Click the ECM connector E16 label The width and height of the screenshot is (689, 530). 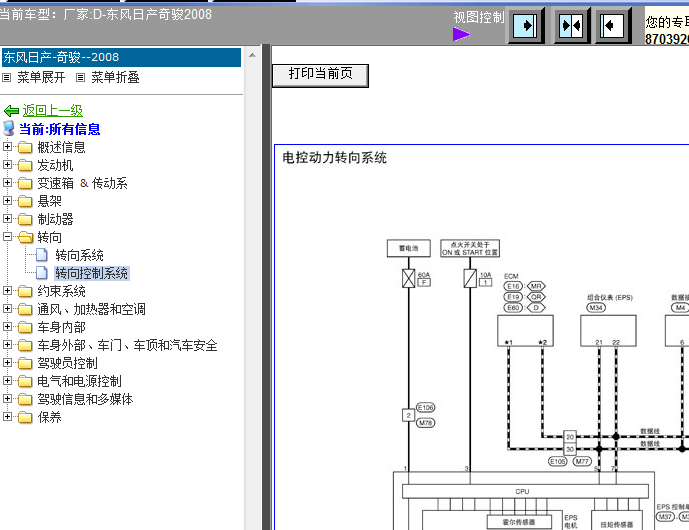513,286
